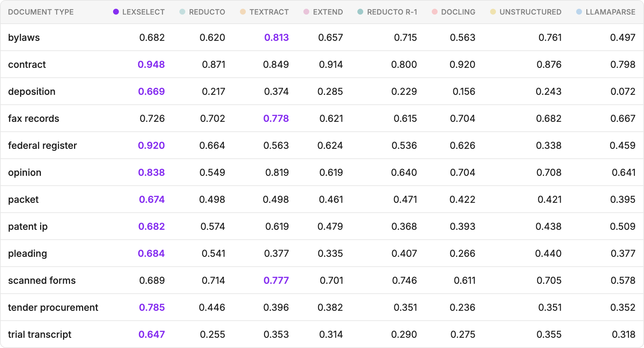The width and height of the screenshot is (644, 348).
Task: Click the contract row label
Action: tap(27, 65)
